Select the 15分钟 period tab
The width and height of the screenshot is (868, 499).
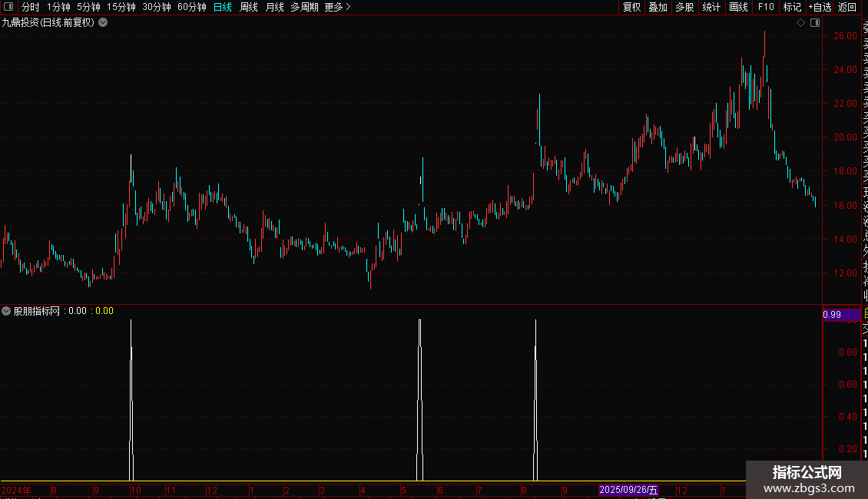[x=121, y=7]
